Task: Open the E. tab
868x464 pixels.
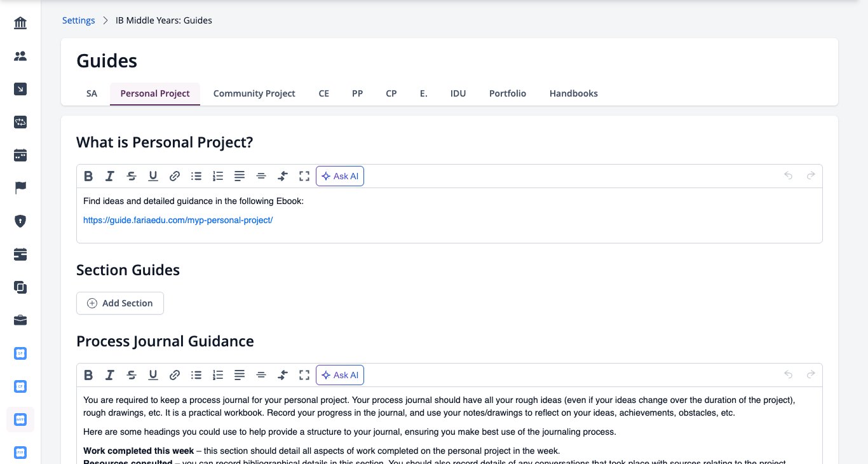Action: pos(424,93)
